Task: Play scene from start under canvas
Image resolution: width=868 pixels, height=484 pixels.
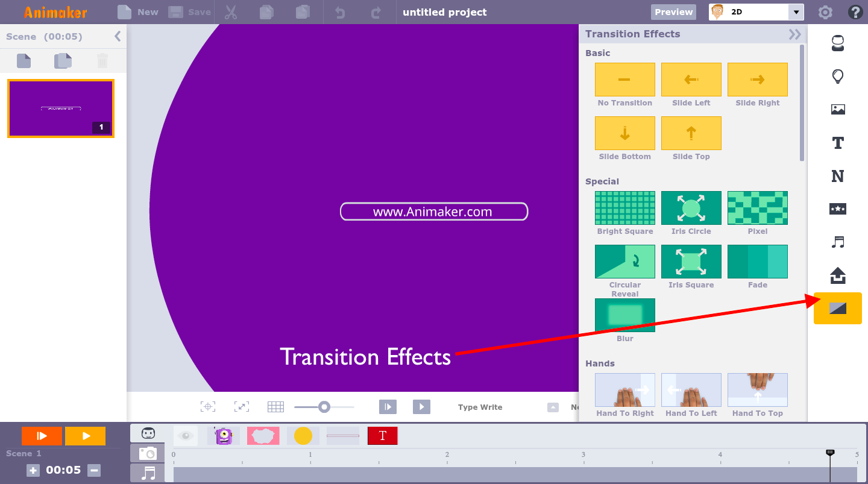Action: (388, 407)
